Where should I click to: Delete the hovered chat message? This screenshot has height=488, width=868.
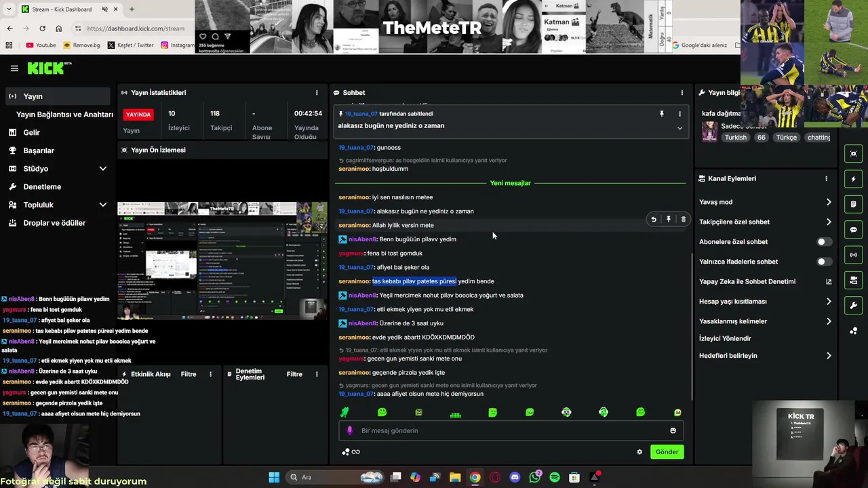point(683,220)
